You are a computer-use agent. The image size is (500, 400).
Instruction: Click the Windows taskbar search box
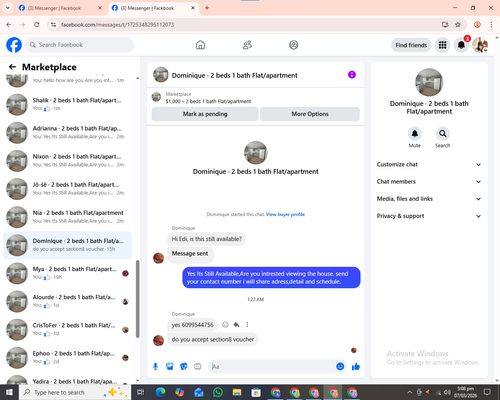tap(75, 392)
